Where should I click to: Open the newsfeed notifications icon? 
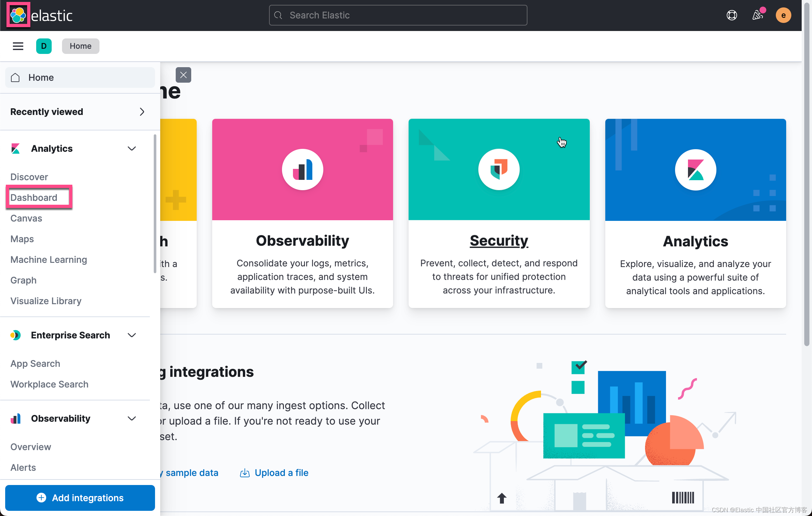757,15
